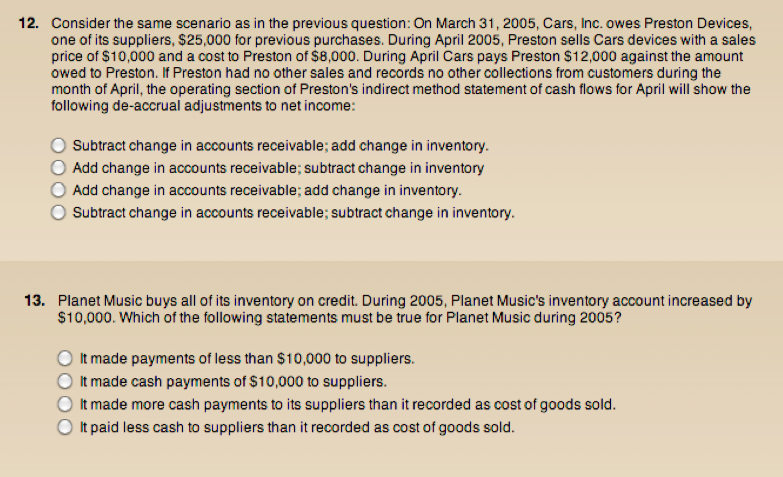Select 'Subtract change in accounts receivable; add change in inventory' radio
The width and height of the screenshot is (783, 477).
point(58,145)
